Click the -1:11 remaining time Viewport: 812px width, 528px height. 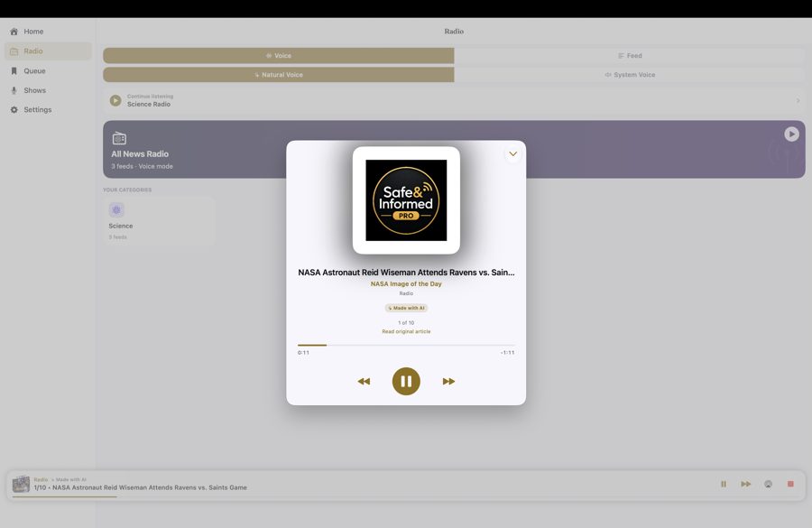[x=507, y=353]
